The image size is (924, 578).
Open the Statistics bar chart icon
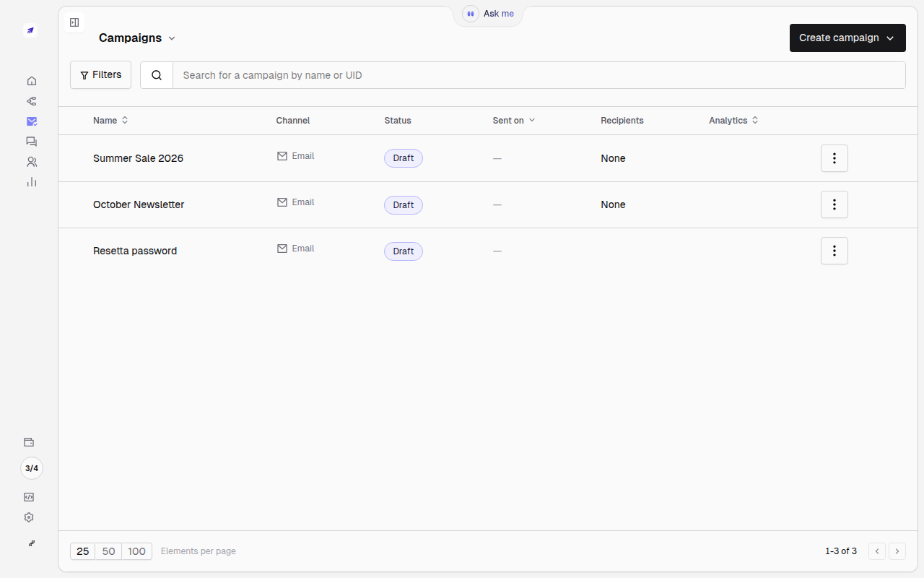pyautogui.click(x=31, y=182)
